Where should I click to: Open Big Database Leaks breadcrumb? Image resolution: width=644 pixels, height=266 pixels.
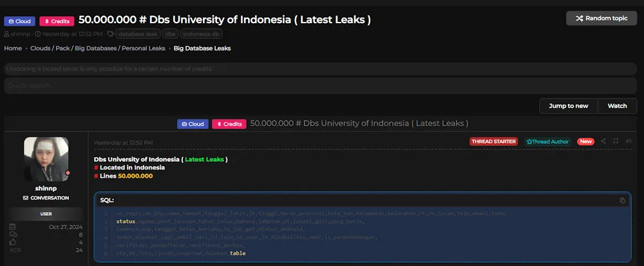(x=202, y=48)
